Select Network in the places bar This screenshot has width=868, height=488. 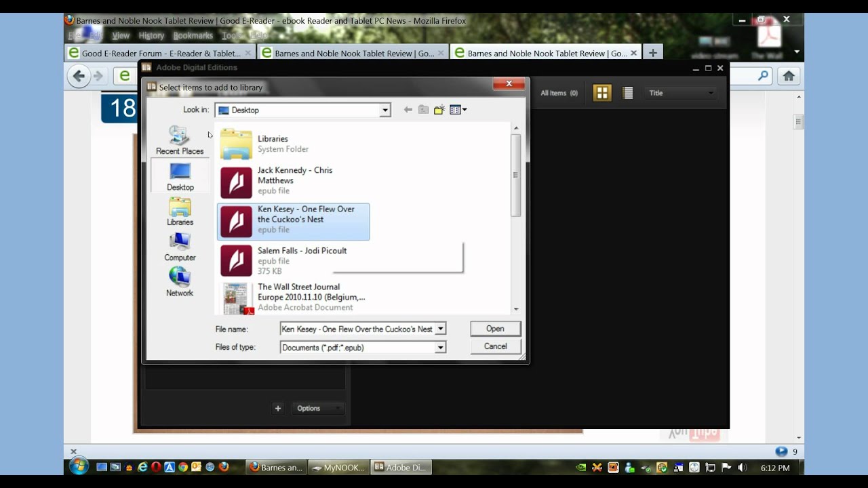[180, 282]
